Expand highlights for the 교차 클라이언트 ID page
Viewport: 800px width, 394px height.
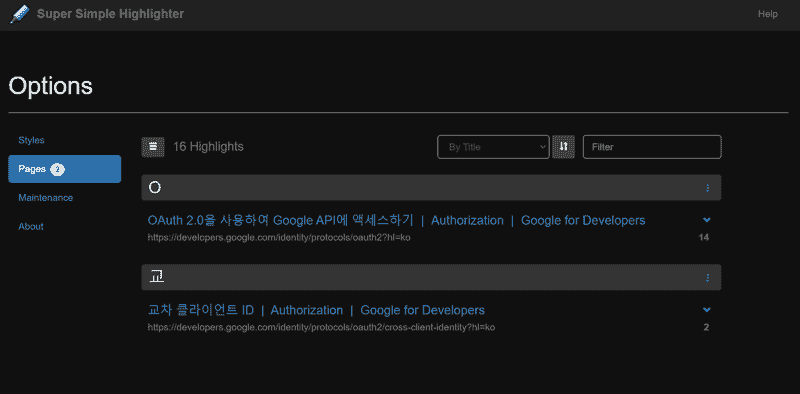point(707,310)
